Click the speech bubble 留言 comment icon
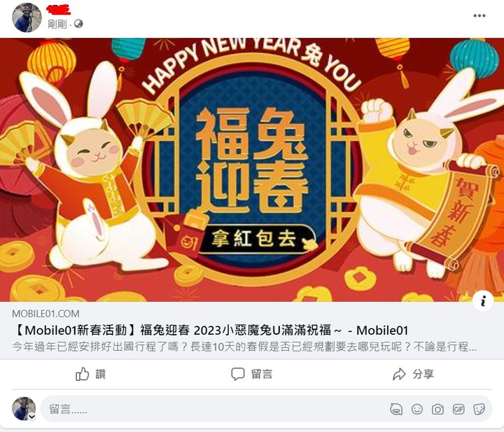 (x=238, y=374)
